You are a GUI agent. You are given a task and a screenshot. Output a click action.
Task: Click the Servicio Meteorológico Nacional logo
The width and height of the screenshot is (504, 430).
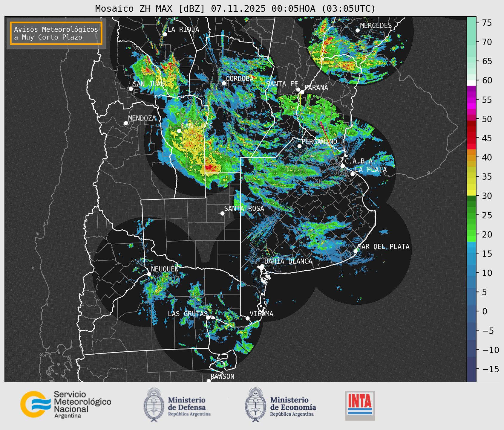pos(66,404)
